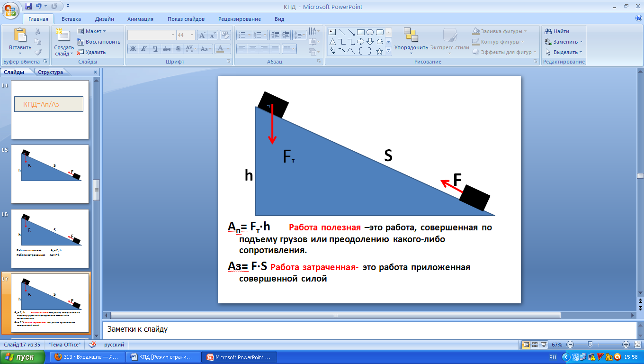Open the PowerPoint help question icon
The height and width of the screenshot is (364, 644).
coord(638,18)
